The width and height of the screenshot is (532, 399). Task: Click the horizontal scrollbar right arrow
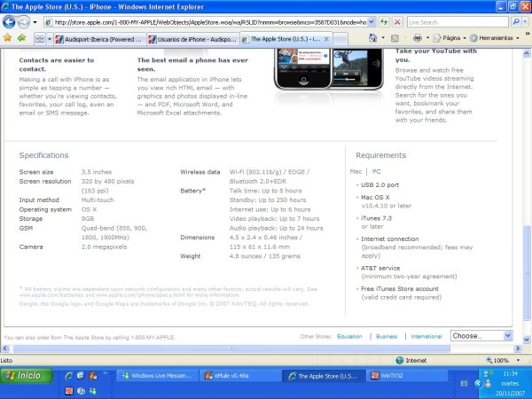coord(518,348)
